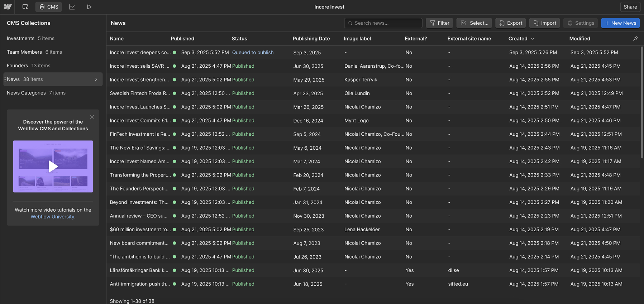Image resolution: width=644 pixels, height=304 pixels.
Task: Open 'New board commitment...' item
Action: point(139,243)
